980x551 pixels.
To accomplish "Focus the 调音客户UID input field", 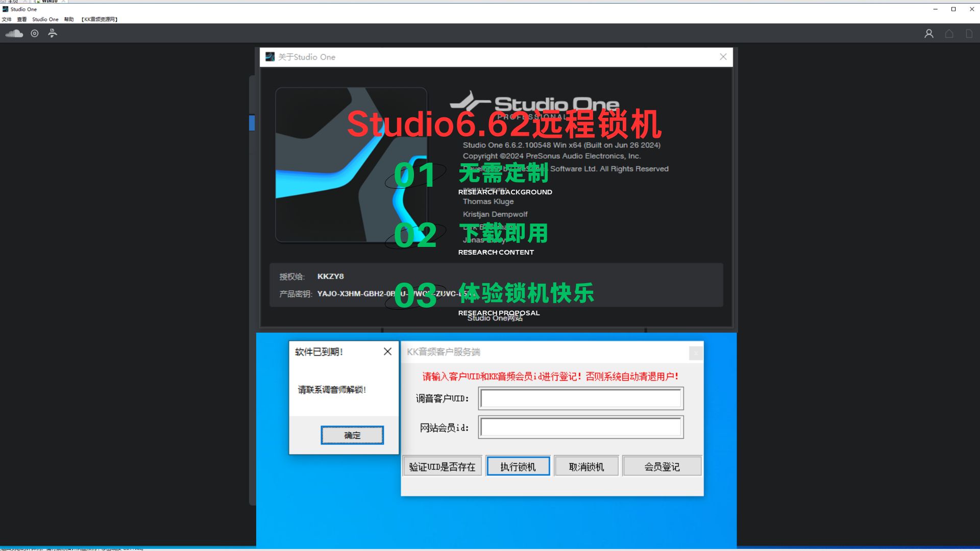I will click(581, 398).
